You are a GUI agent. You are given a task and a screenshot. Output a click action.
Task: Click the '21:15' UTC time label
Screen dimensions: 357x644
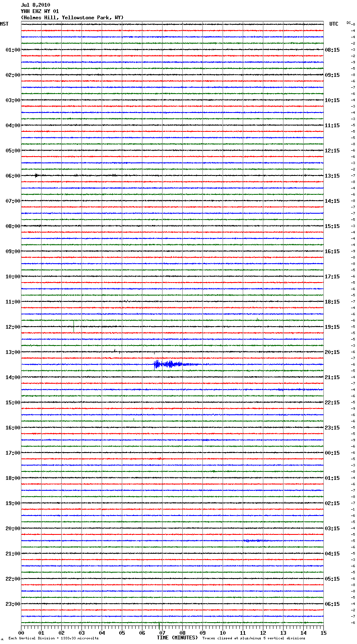tap(332, 377)
